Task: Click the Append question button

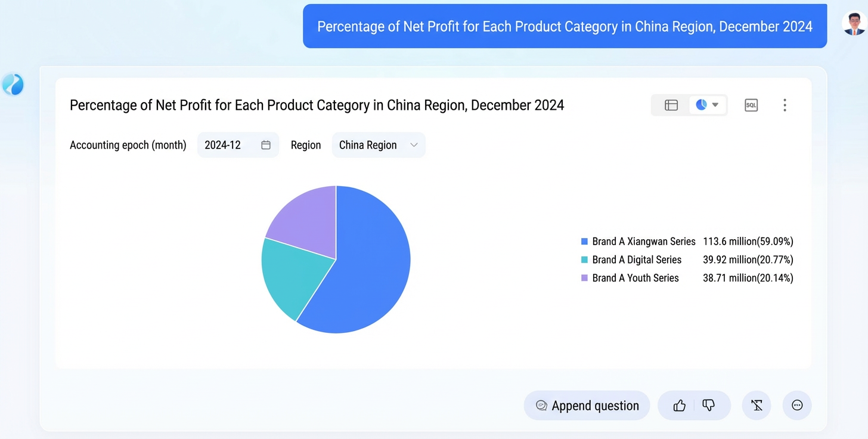Action: click(x=587, y=406)
